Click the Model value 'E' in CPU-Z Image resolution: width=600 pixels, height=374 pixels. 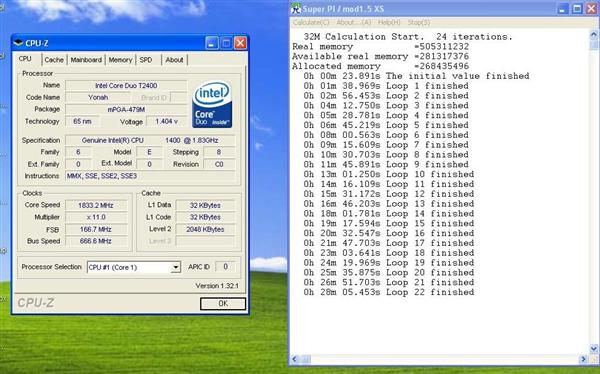(x=149, y=152)
